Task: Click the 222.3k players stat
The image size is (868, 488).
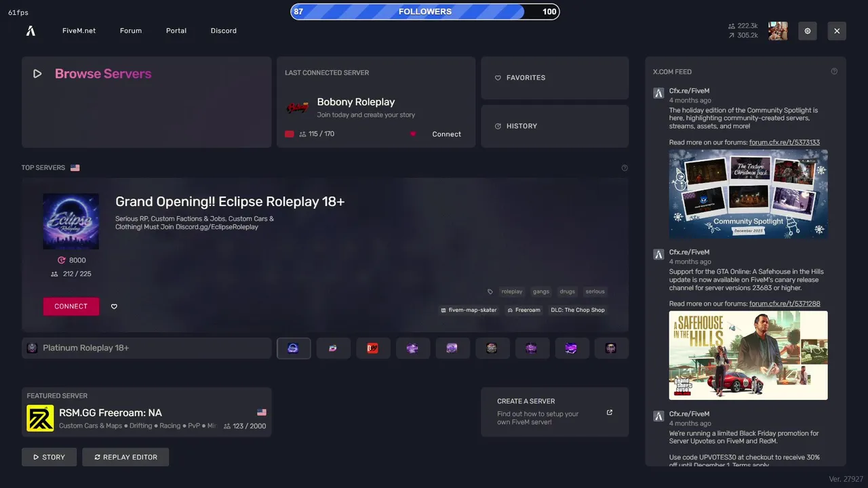Action: 743,26
